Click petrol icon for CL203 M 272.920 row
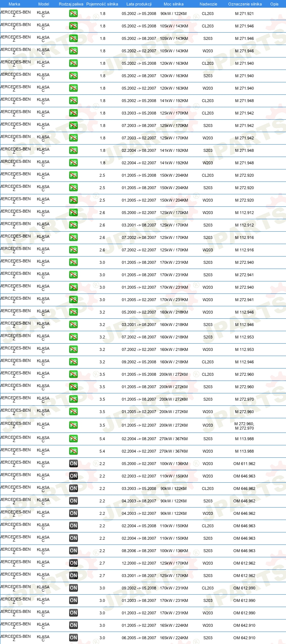This screenshot has width=286, height=644. coord(74,175)
